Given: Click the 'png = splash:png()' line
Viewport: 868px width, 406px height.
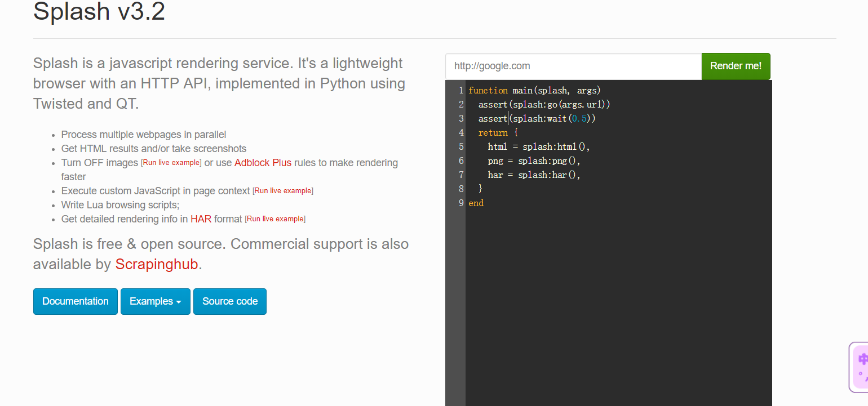Looking at the screenshot, I should pyautogui.click(x=534, y=161).
